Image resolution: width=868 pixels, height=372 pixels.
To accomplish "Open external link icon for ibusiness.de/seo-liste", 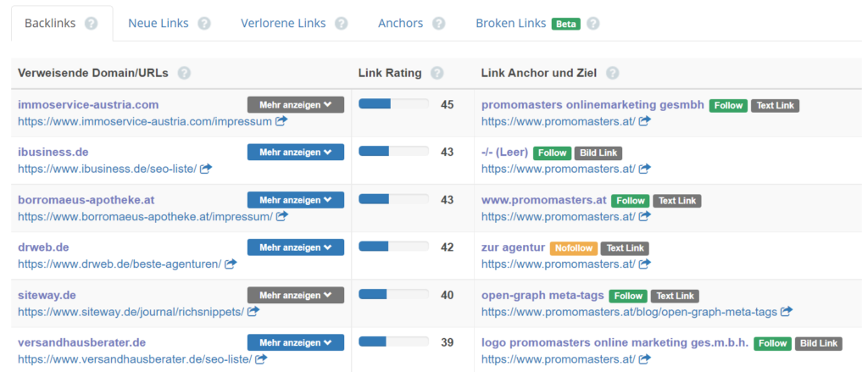I will tap(206, 169).
